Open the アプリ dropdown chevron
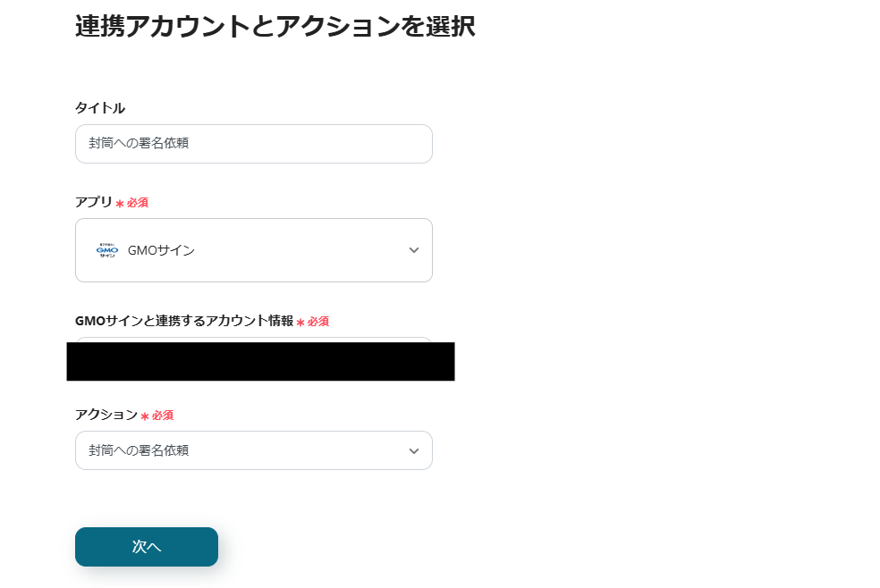The width and height of the screenshot is (880, 588). (x=413, y=250)
